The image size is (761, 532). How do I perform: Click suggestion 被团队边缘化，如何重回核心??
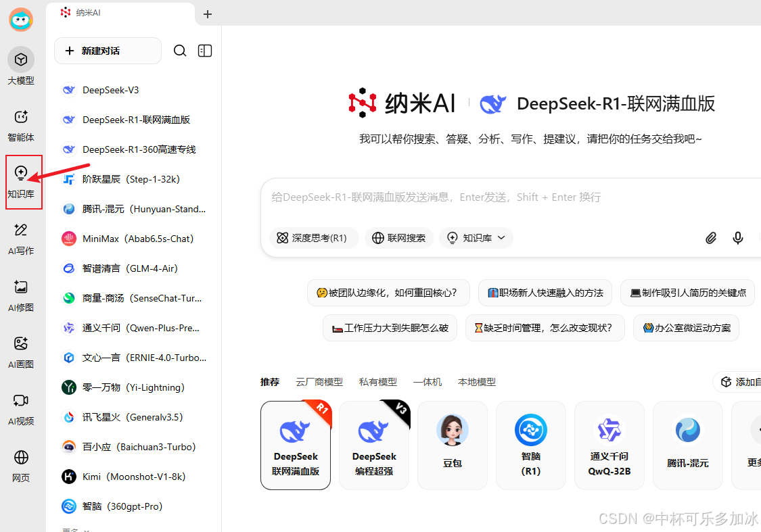pyautogui.click(x=388, y=293)
